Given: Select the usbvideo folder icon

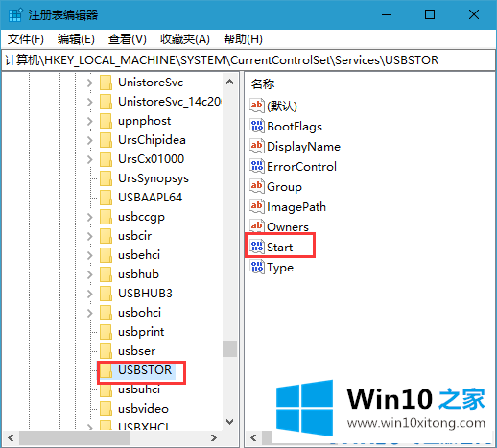Looking at the screenshot, I should tap(106, 409).
